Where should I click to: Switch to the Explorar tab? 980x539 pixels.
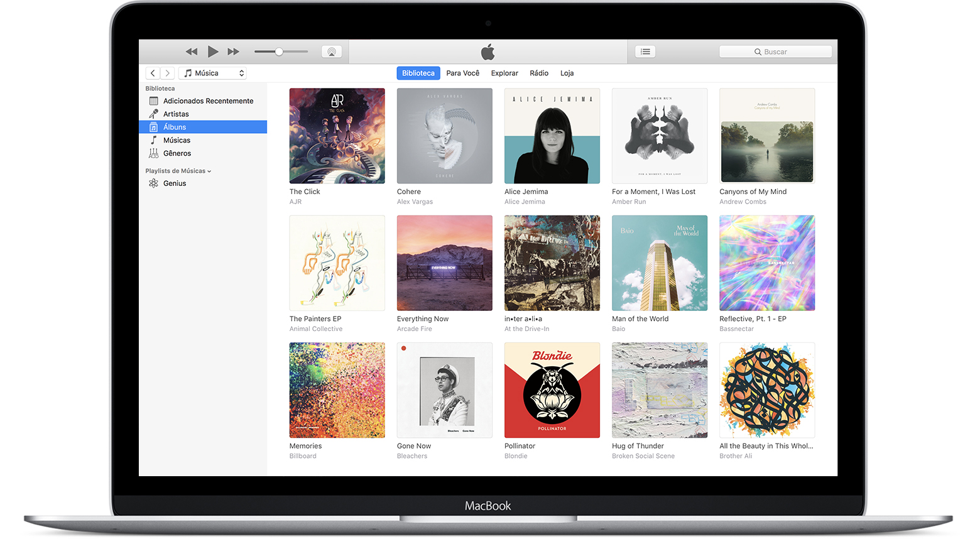504,73
